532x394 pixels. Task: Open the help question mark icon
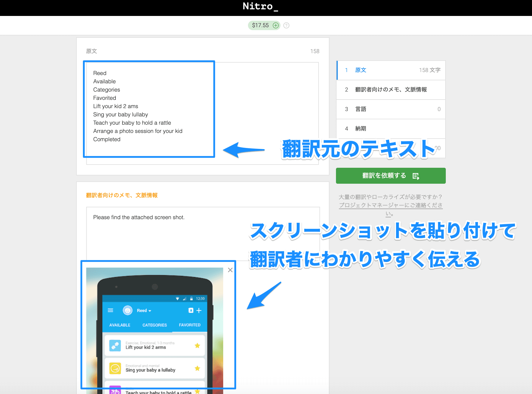pyautogui.click(x=286, y=25)
